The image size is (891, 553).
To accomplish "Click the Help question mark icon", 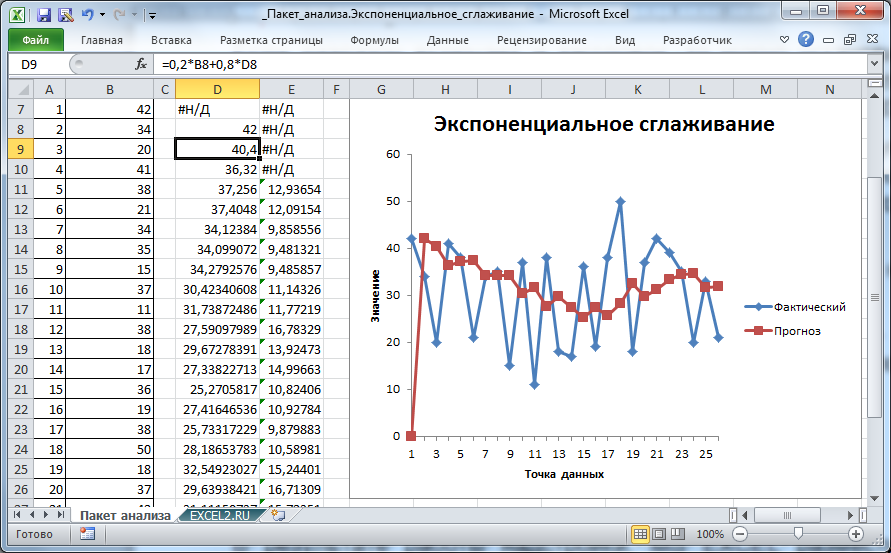I will click(806, 40).
